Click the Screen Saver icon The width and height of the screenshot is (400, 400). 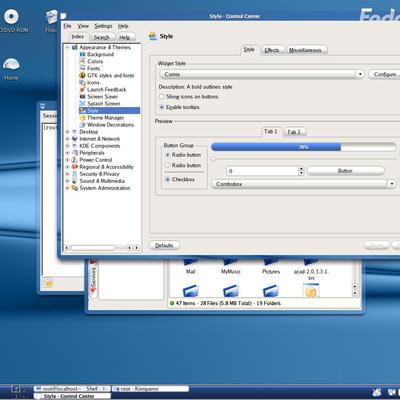[x=83, y=96]
